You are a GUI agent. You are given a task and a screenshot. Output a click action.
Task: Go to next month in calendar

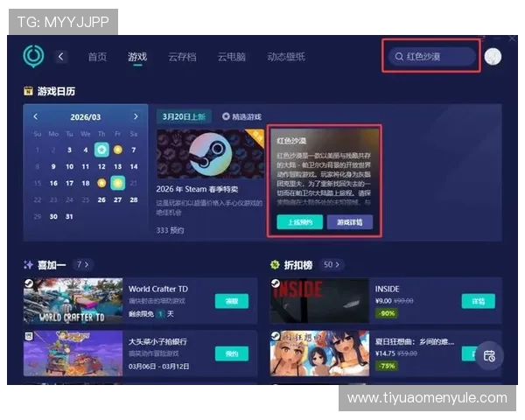(x=136, y=116)
